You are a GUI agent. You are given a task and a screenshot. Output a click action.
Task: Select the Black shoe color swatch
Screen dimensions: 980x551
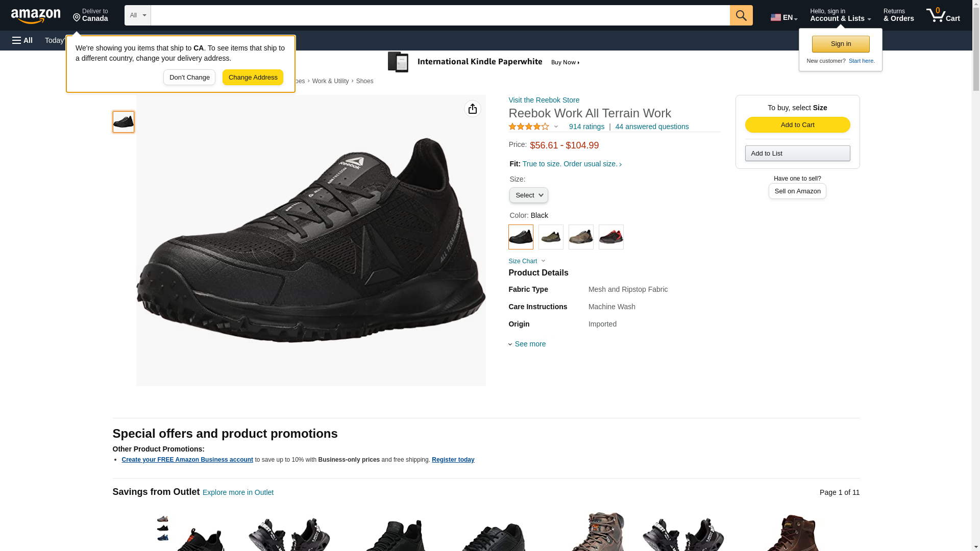click(521, 237)
